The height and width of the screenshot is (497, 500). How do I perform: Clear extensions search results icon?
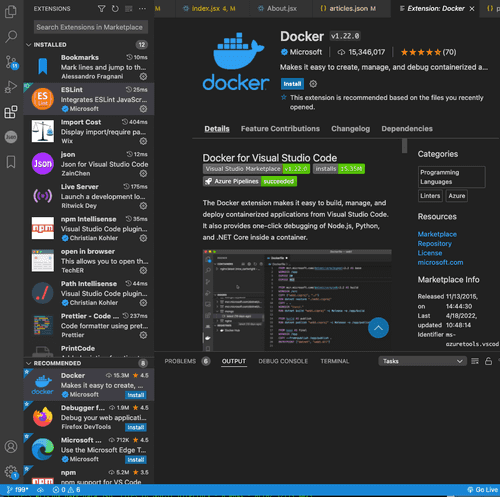tap(129, 9)
